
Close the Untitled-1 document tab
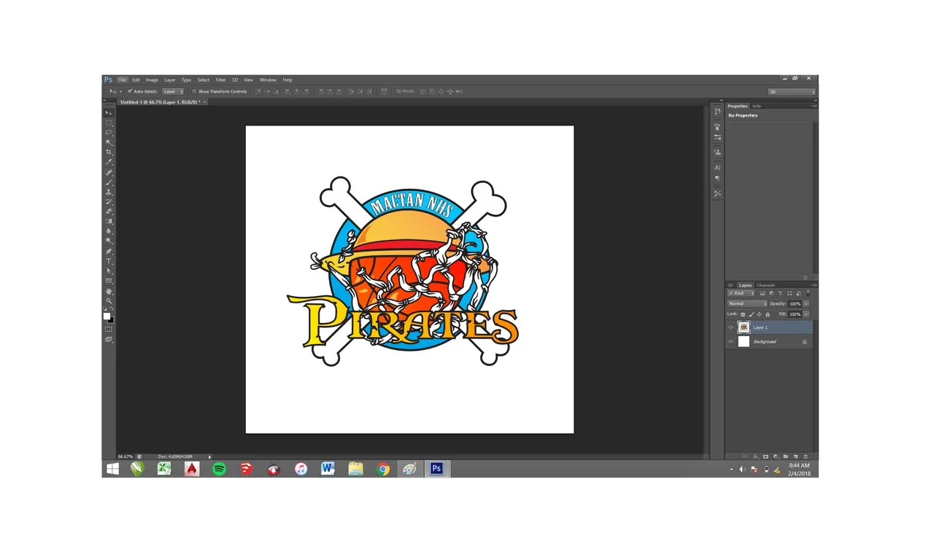pos(206,102)
